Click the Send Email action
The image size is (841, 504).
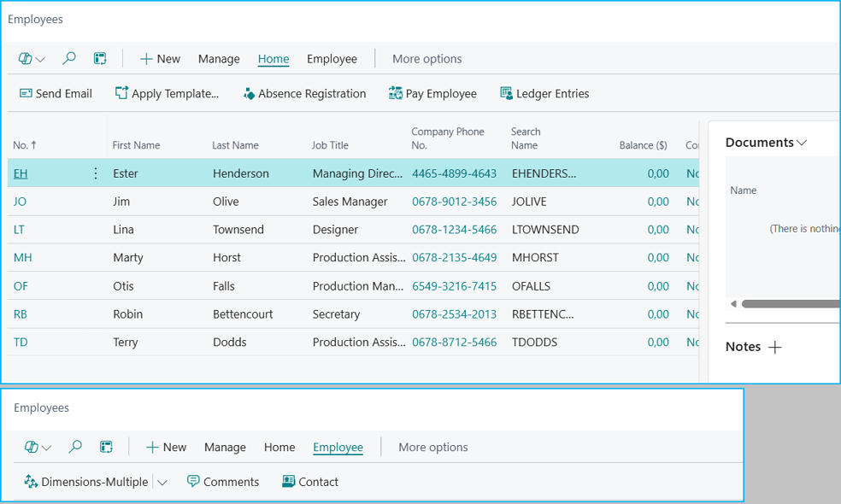coord(56,94)
